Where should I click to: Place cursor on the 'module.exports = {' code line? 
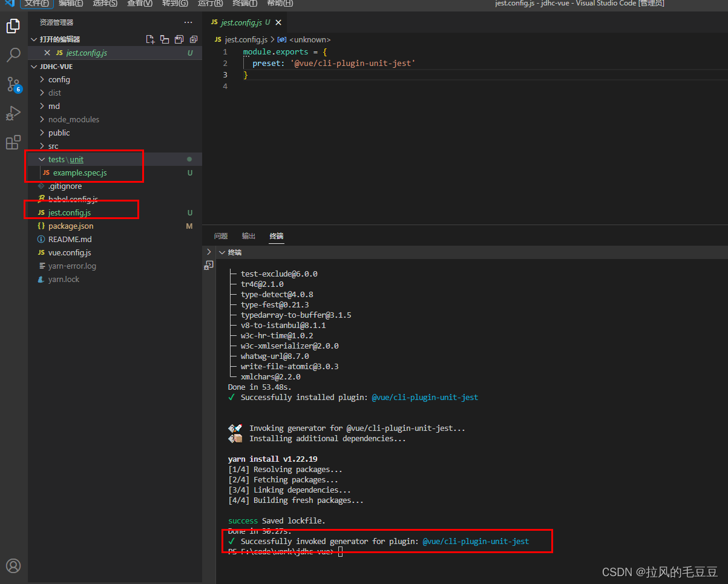(x=285, y=52)
